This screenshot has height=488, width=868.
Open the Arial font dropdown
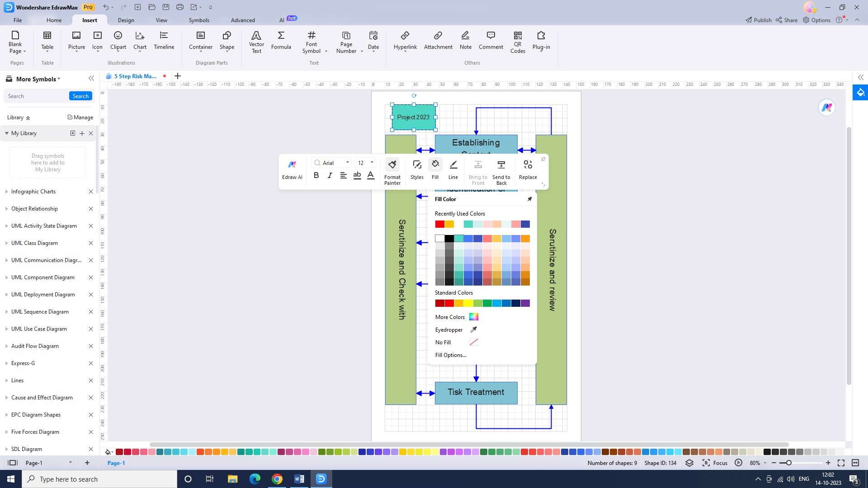[x=347, y=163]
